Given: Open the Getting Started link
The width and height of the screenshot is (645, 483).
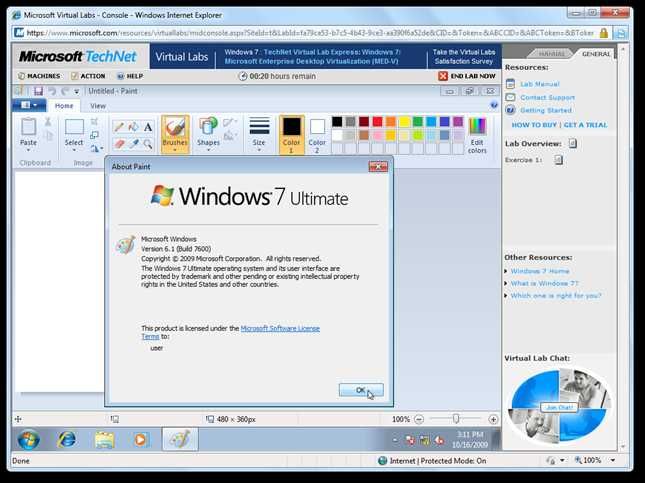Looking at the screenshot, I should pyautogui.click(x=545, y=110).
